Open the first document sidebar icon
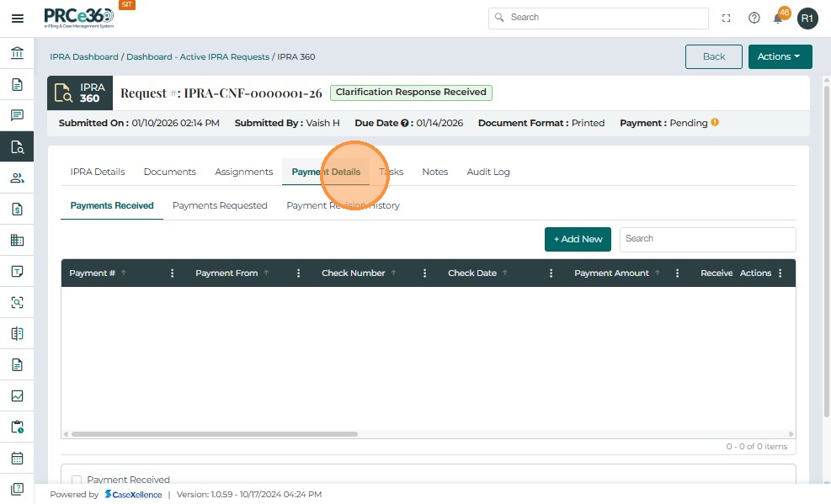Viewport: 831px width, 504px height. click(17, 84)
